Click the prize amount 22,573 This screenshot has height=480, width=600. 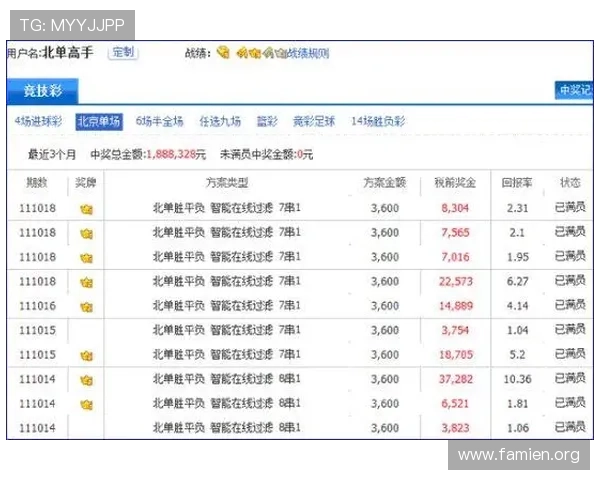455,281
